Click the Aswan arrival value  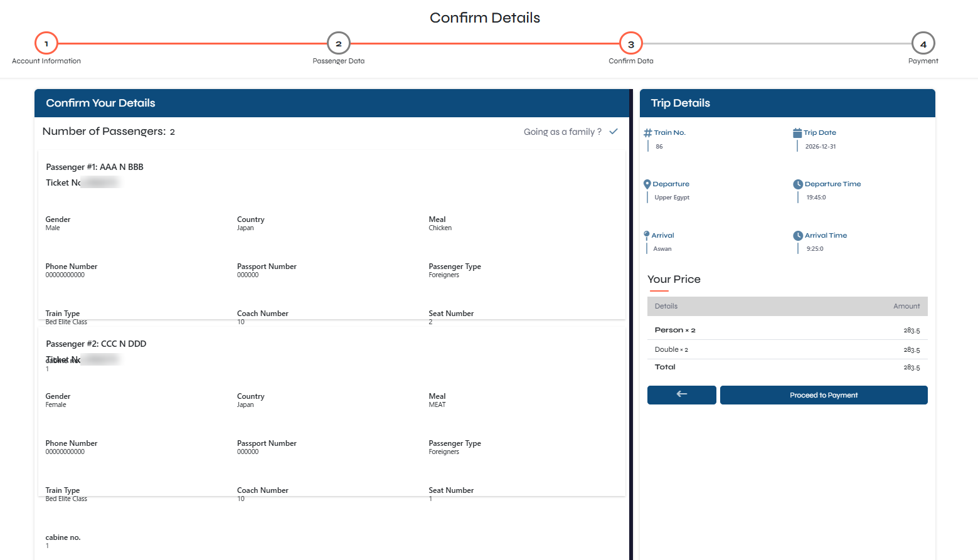[662, 249]
